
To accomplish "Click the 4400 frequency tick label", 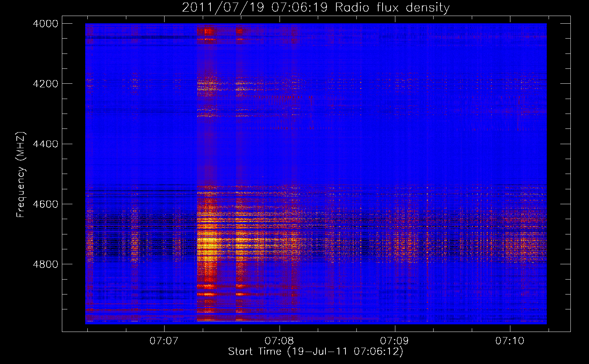I will point(46,144).
